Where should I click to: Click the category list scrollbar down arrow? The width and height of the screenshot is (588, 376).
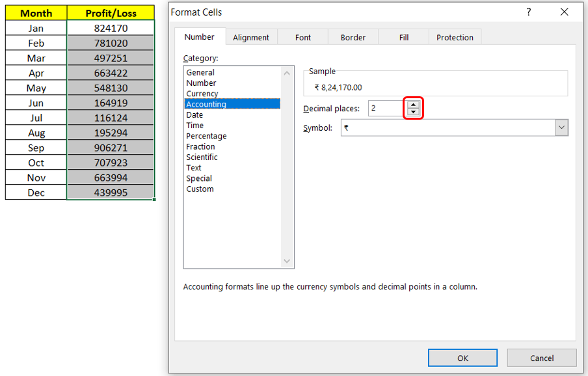coord(286,260)
